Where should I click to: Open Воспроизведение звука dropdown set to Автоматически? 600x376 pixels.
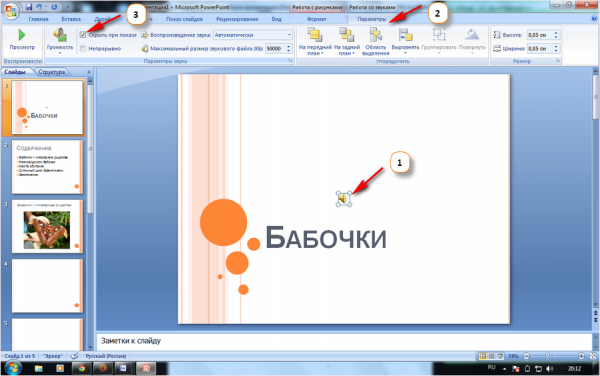(x=253, y=35)
